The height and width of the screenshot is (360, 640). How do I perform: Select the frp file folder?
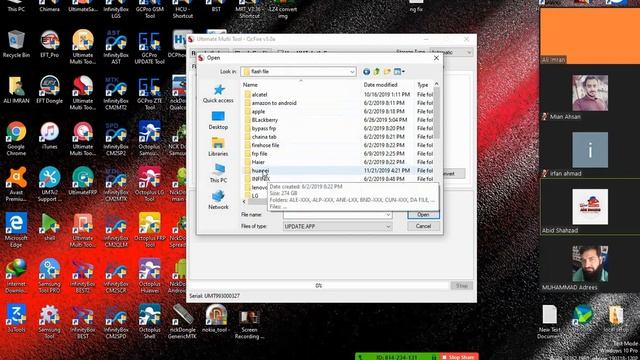(x=259, y=154)
